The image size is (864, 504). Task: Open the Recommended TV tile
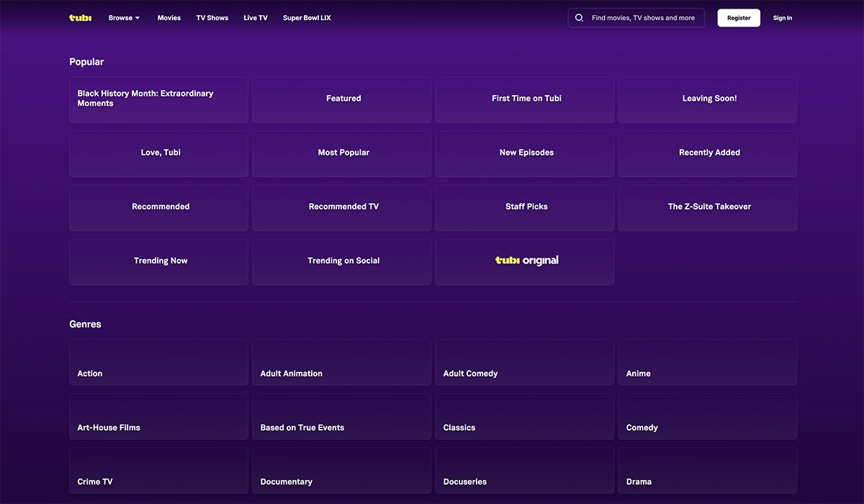[x=342, y=208]
